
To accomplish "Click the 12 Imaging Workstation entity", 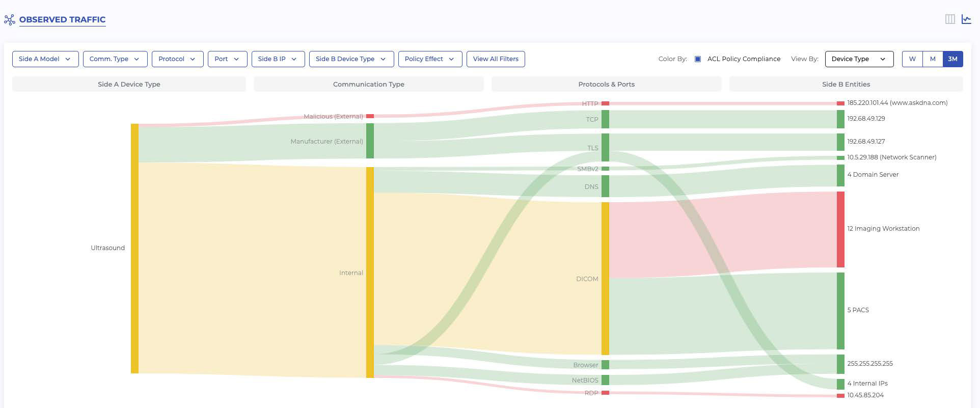I will pos(883,229).
